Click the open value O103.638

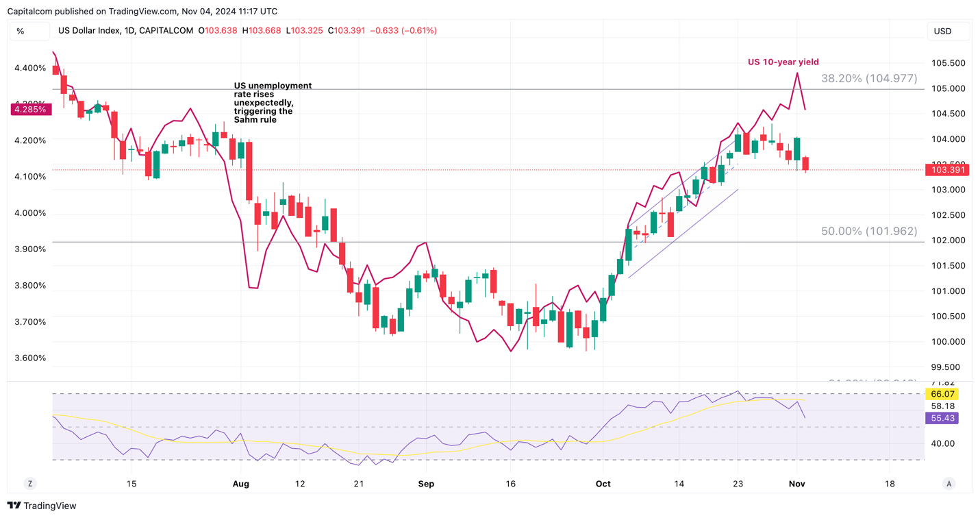218,31
